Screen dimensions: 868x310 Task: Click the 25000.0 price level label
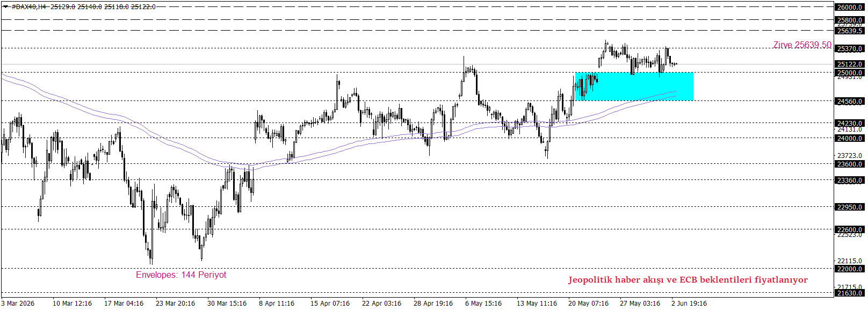pos(850,73)
